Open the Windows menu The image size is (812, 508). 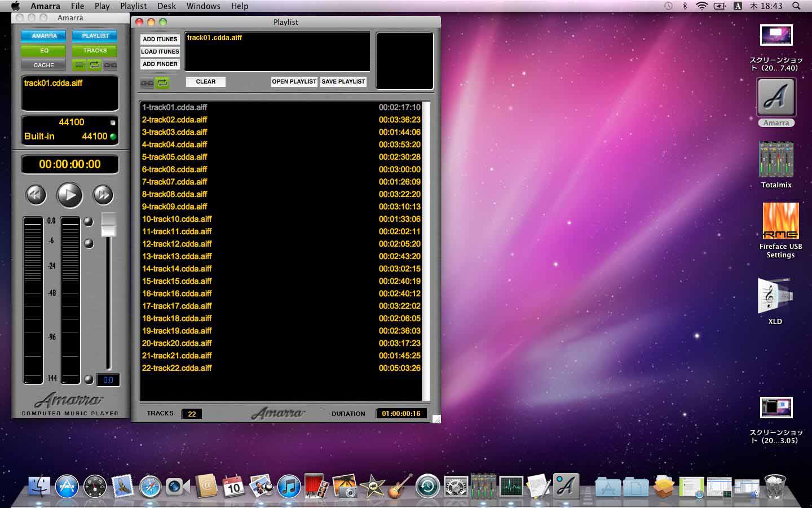coord(204,6)
